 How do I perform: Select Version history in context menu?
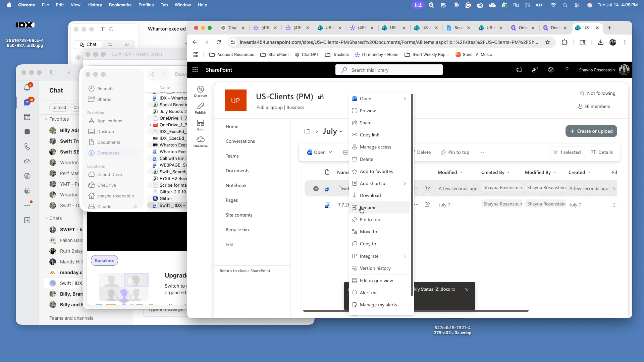(379, 268)
